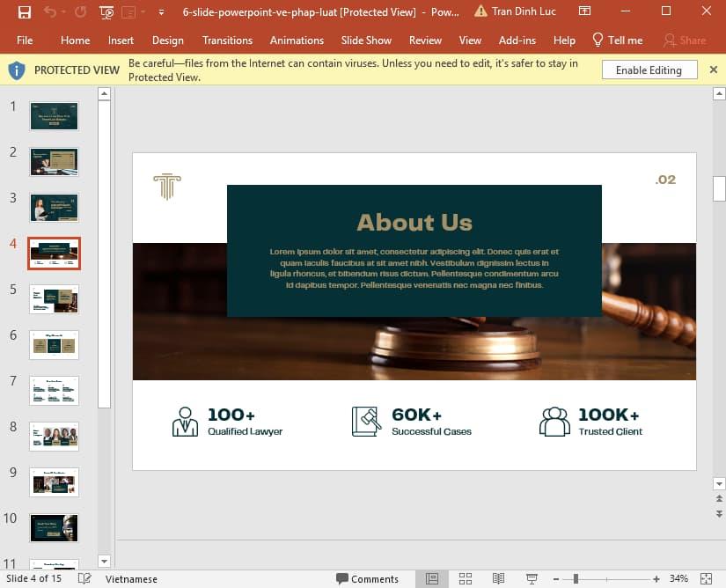Expand the Customize Quick Access Toolbar menu

(160, 12)
